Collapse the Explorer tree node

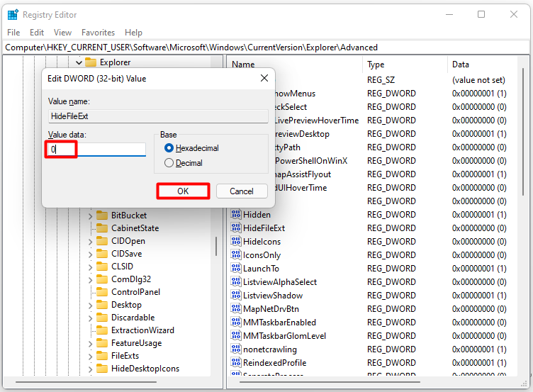coord(79,62)
